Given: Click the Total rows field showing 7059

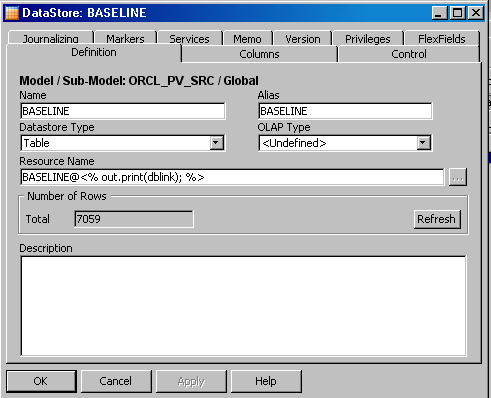Looking at the screenshot, I should 134,219.
